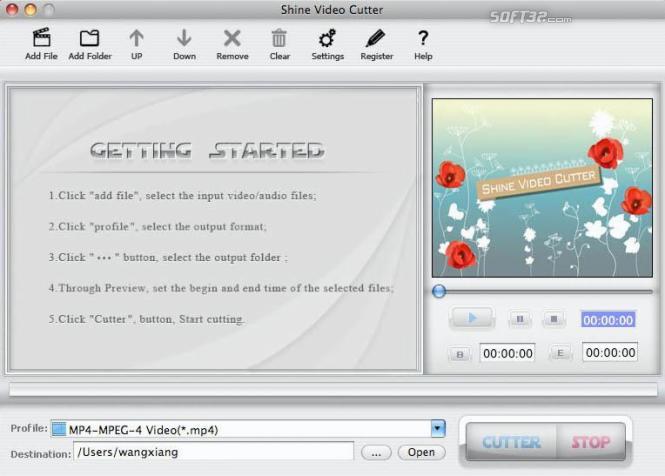Click step 3 text about output folder
The width and height of the screenshot is (665, 476).
(x=168, y=258)
